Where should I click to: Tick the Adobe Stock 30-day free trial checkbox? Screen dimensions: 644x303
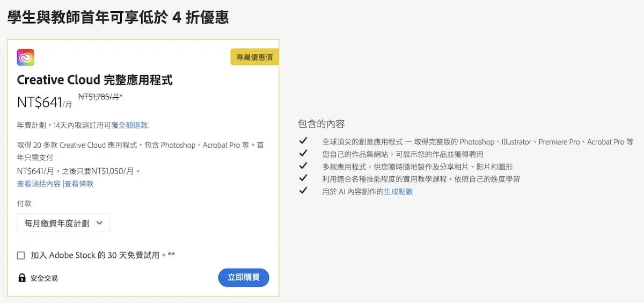click(x=21, y=255)
